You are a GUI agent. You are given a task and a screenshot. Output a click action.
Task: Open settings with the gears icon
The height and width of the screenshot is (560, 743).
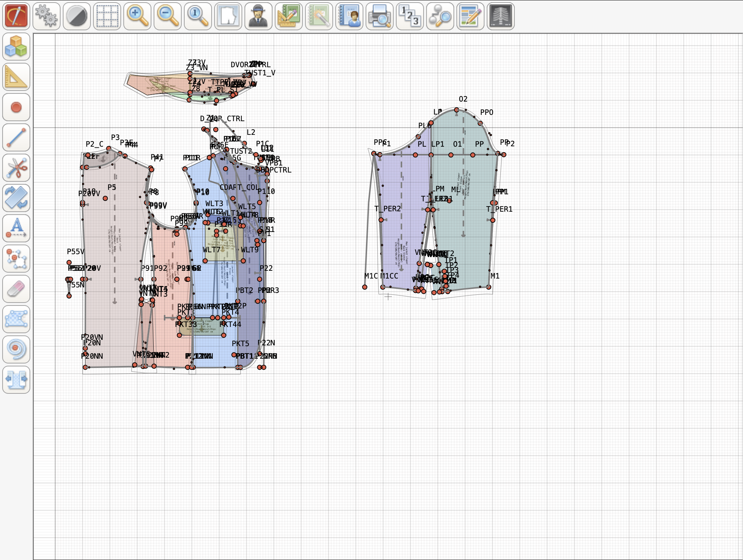[47, 16]
